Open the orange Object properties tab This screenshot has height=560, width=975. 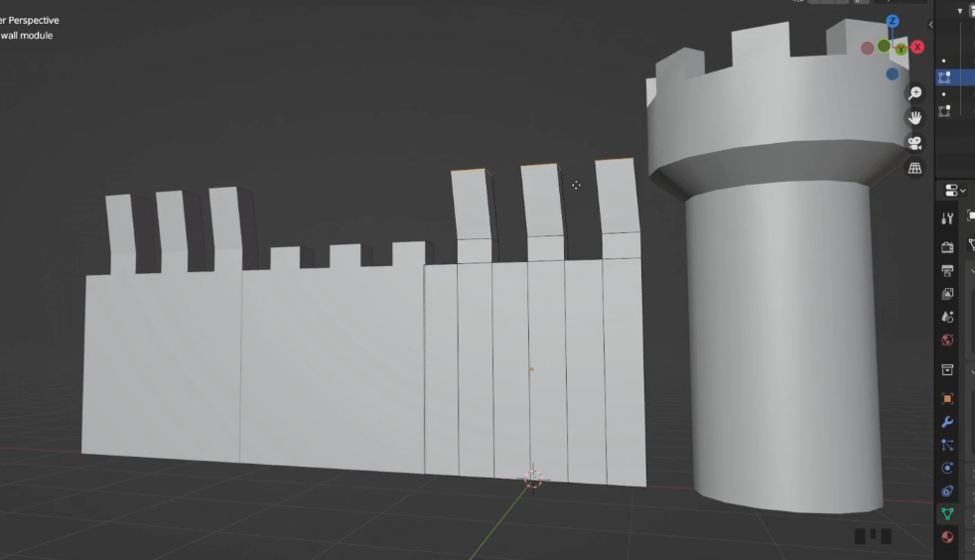(x=947, y=398)
